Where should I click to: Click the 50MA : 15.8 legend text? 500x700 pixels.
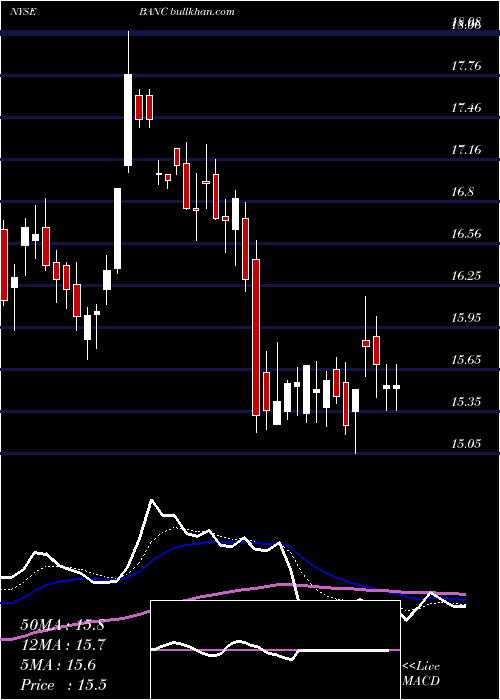62,625
